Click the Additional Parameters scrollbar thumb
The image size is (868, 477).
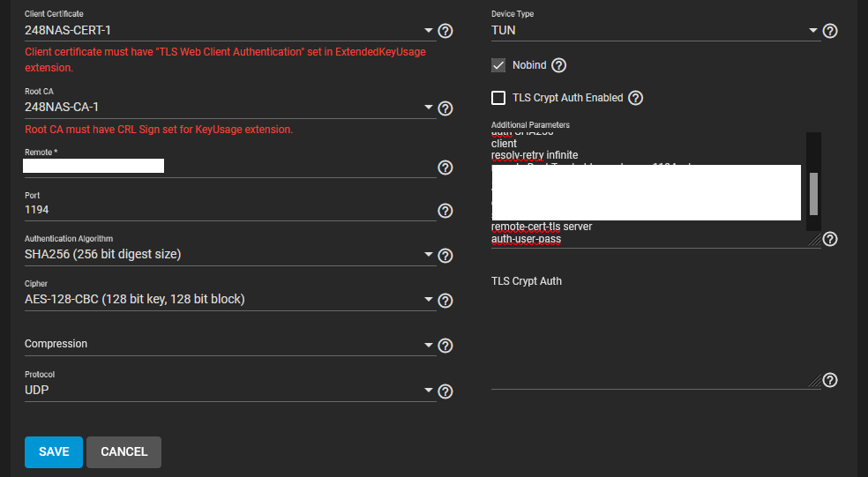pyautogui.click(x=813, y=193)
